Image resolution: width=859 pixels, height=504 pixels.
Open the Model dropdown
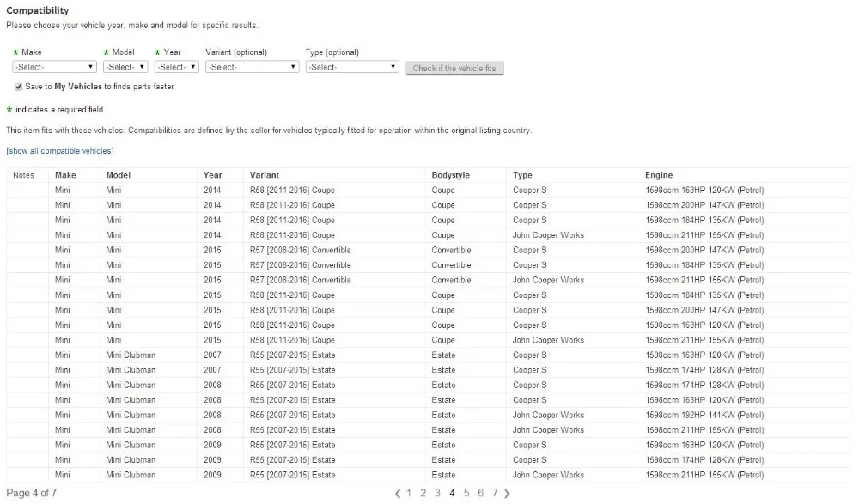125,67
